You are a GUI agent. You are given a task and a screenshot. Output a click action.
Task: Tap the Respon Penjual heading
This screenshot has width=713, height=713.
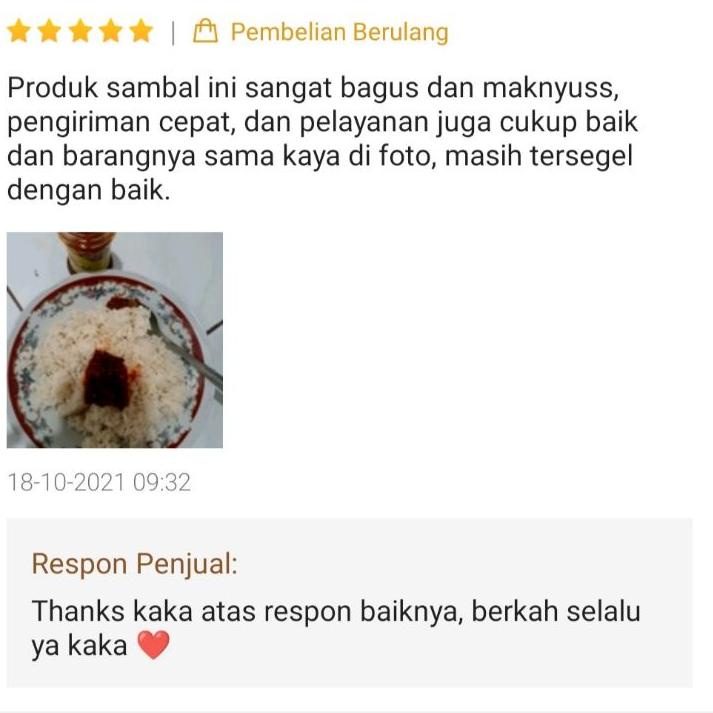tap(135, 564)
